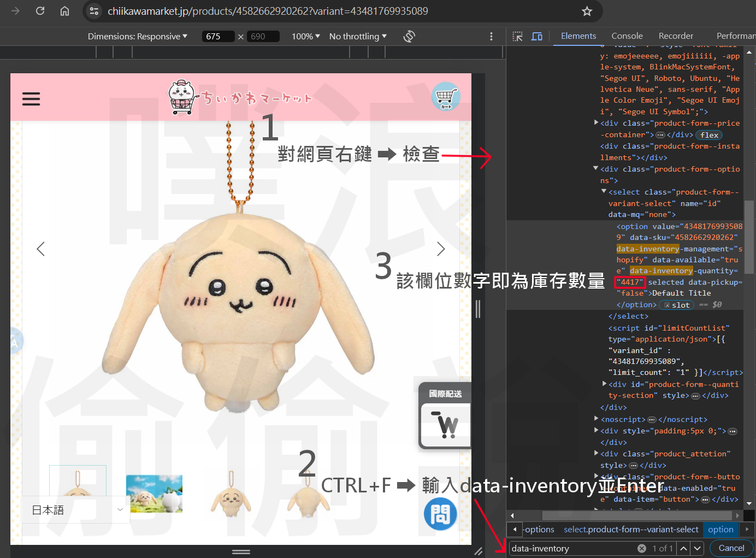Select the outdoor scene product thumbnail

154,493
